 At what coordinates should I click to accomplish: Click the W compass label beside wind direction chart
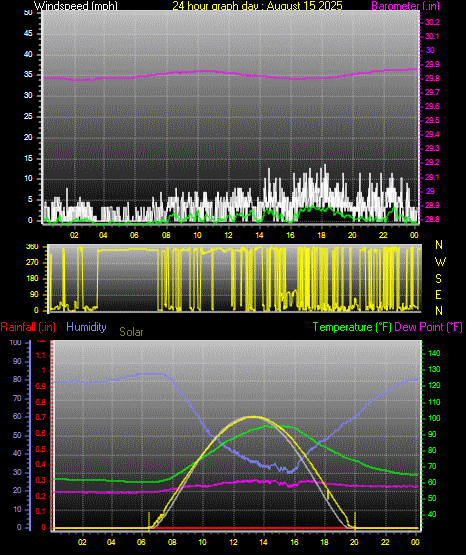[440, 262]
